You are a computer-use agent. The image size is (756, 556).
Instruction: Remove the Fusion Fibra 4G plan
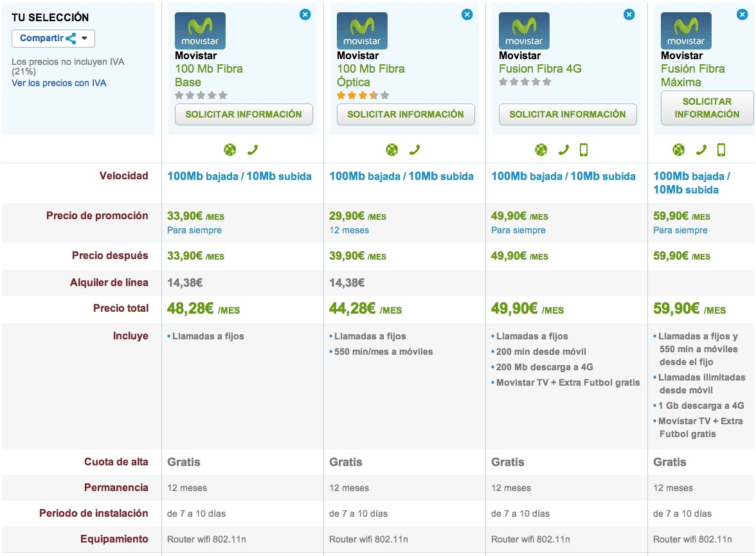pos(629,15)
